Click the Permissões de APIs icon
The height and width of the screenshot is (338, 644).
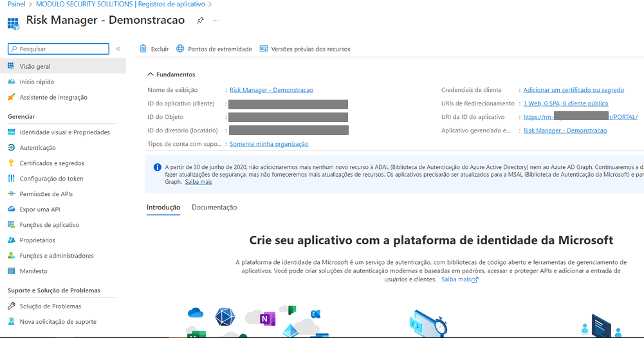click(11, 193)
